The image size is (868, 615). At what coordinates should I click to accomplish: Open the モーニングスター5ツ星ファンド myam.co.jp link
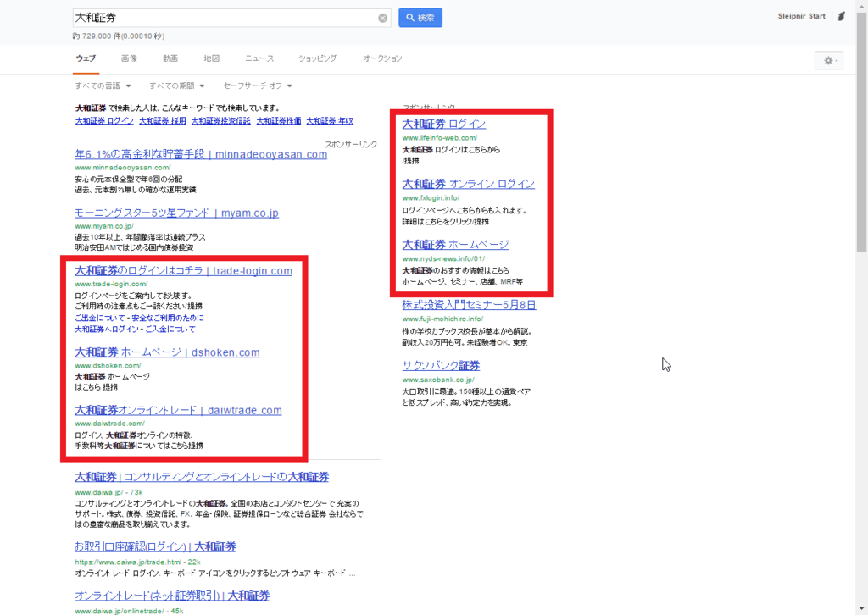[x=176, y=213]
